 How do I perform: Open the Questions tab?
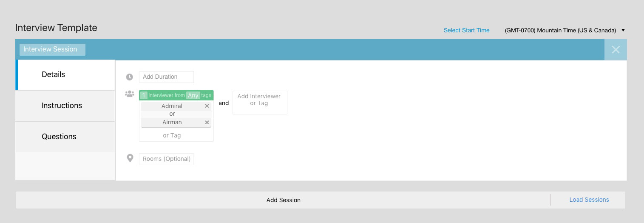pyautogui.click(x=59, y=137)
